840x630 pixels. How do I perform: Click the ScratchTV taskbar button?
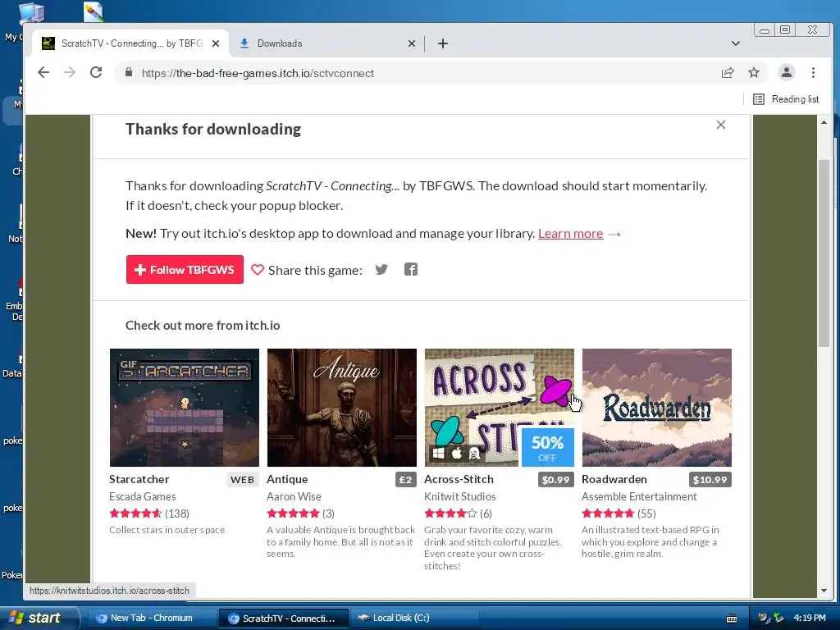pyautogui.click(x=284, y=618)
